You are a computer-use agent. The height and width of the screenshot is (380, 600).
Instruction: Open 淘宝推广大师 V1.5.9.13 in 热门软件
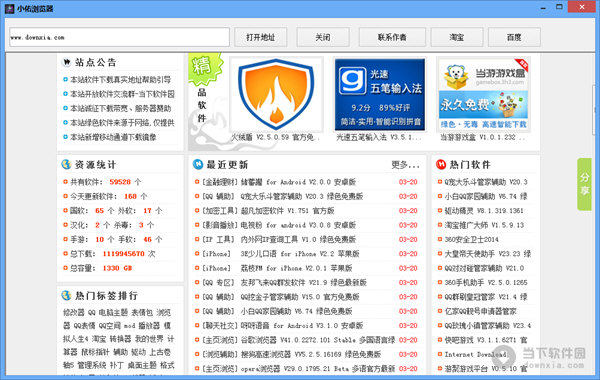[484, 225]
